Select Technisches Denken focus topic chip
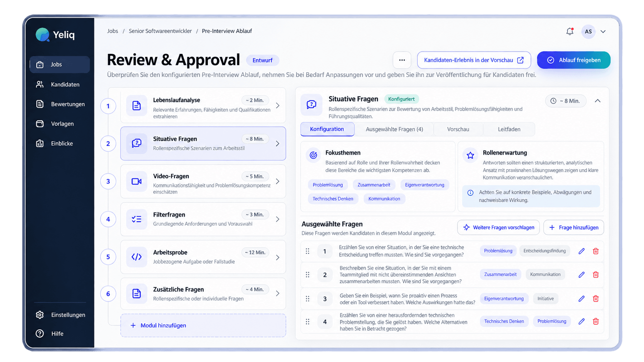 click(x=333, y=199)
